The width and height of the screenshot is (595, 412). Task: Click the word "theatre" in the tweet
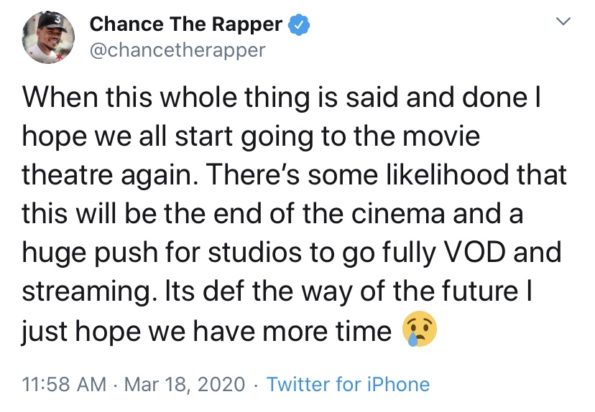68,175
